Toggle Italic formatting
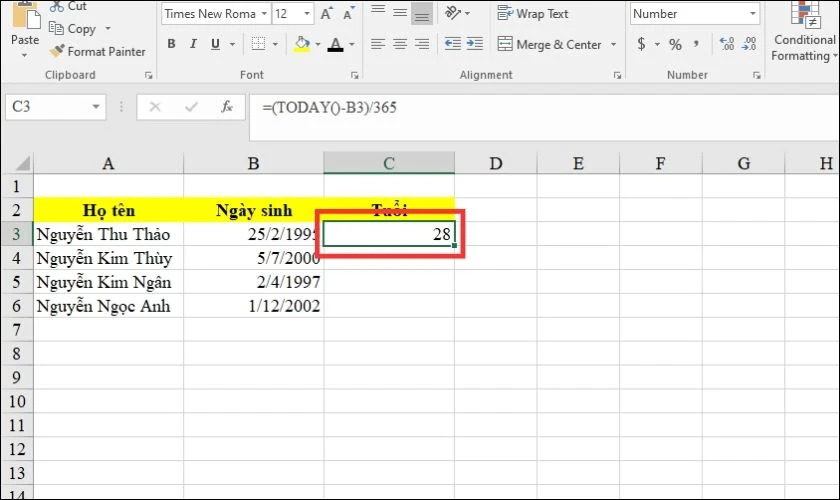Image resolution: width=840 pixels, height=500 pixels. pos(193,44)
